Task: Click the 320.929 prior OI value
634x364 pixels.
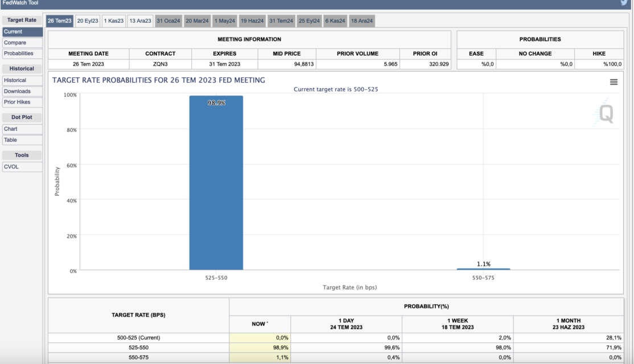Action: [x=439, y=64]
